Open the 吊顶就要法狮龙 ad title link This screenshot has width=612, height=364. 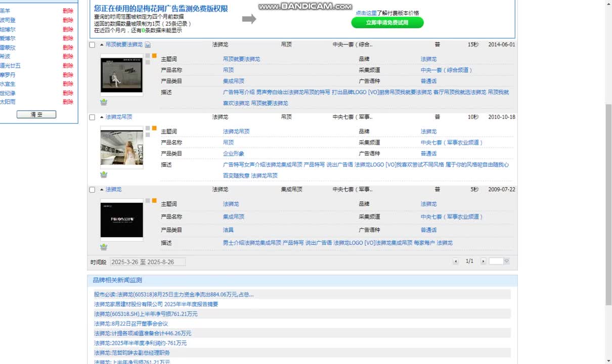click(124, 45)
